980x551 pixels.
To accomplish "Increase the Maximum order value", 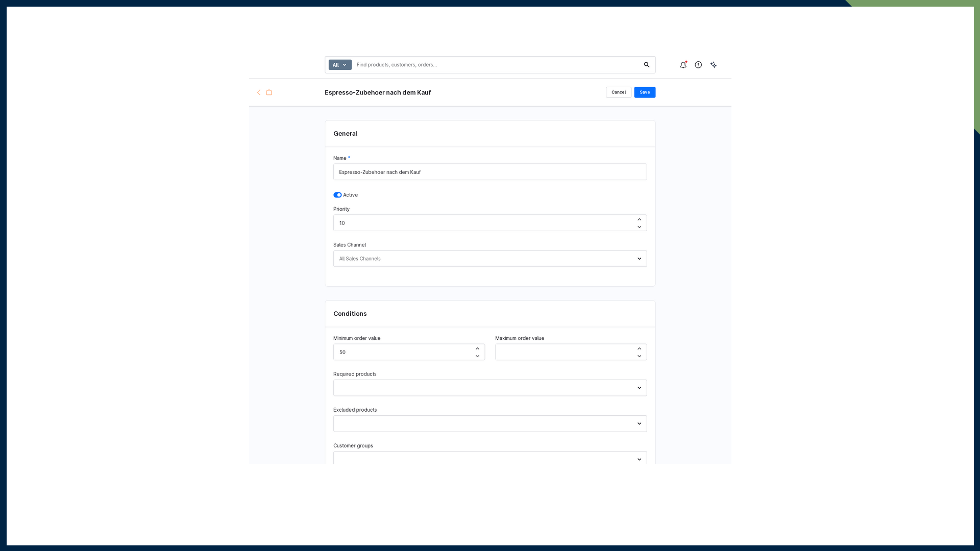I will (639, 348).
